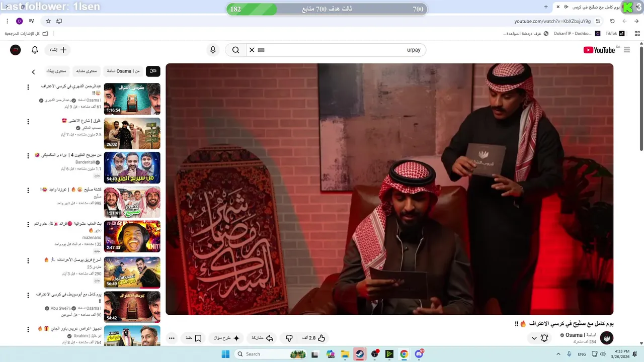Viewport: 644px width, 362px height.
Task: Open the 1:21:41 'كشتة صليح' video thumbnail
Action: (x=132, y=202)
